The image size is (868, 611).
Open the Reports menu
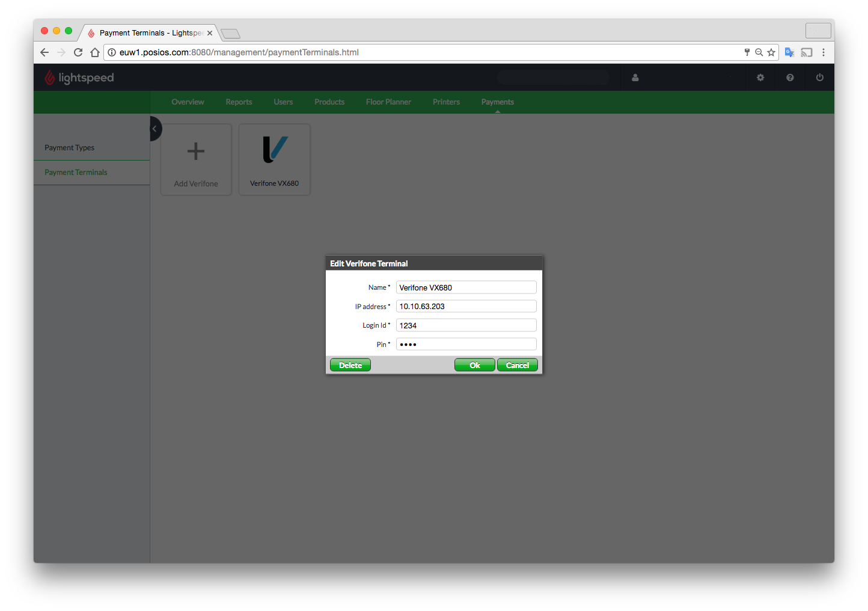[239, 102]
